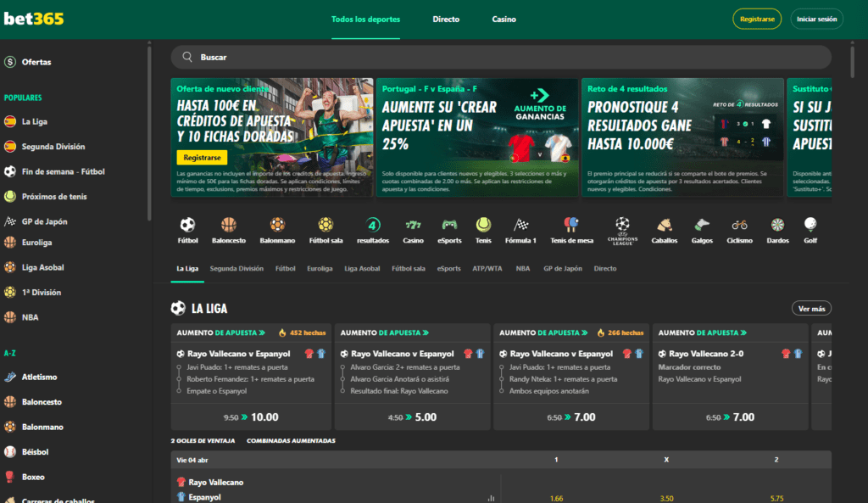Switch to Directo in top navigation
This screenshot has width=868, height=503.
click(446, 20)
